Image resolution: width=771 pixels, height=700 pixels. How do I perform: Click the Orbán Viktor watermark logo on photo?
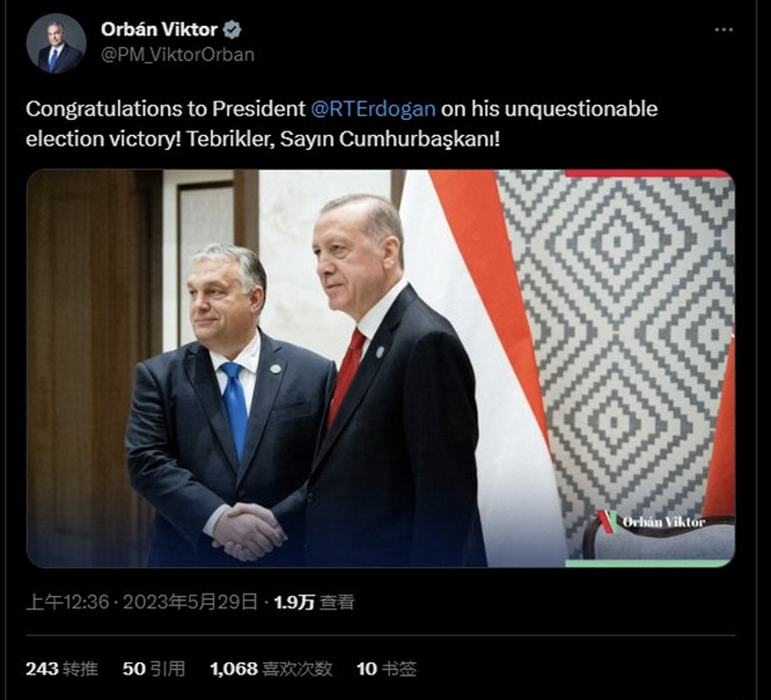[x=651, y=521]
